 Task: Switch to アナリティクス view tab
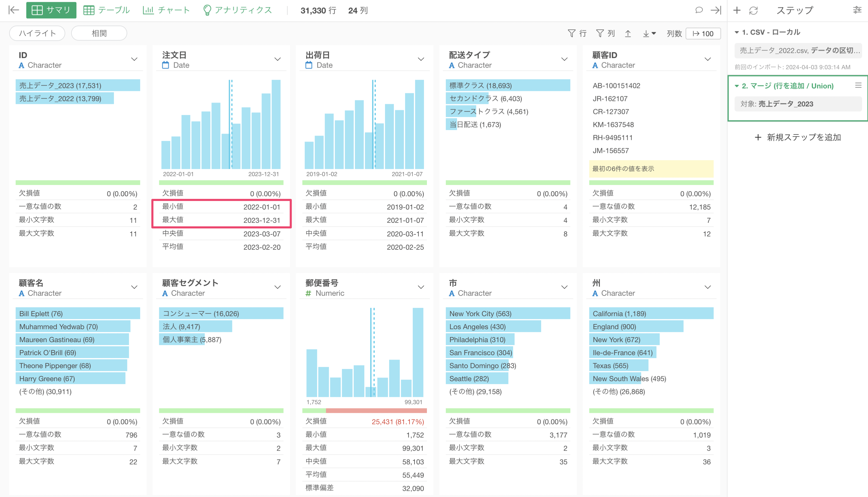point(237,10)
